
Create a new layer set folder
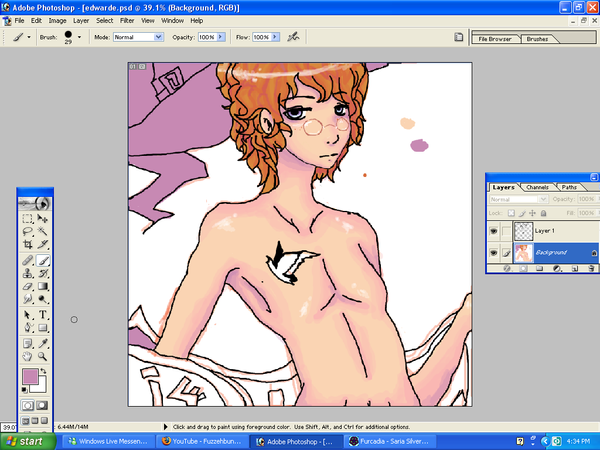(540, 269)
